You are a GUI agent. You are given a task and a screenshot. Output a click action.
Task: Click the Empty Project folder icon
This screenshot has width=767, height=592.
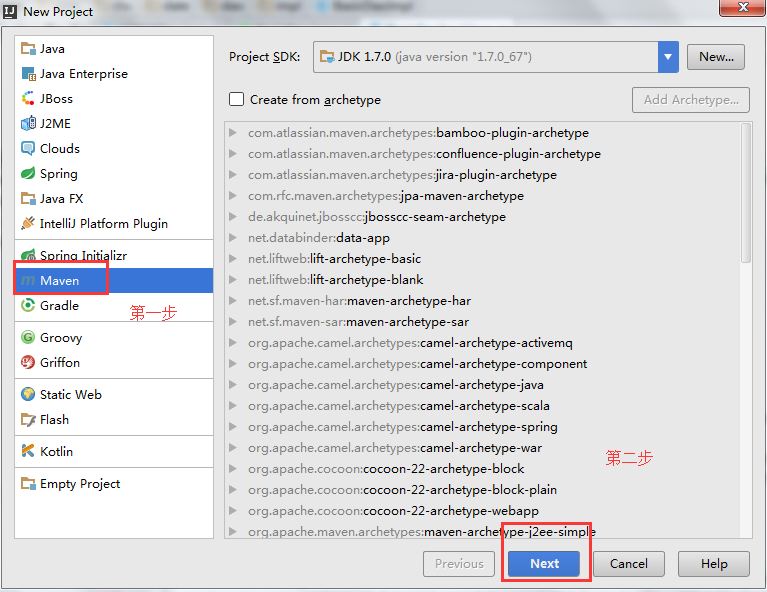click(x=28, y=483)
